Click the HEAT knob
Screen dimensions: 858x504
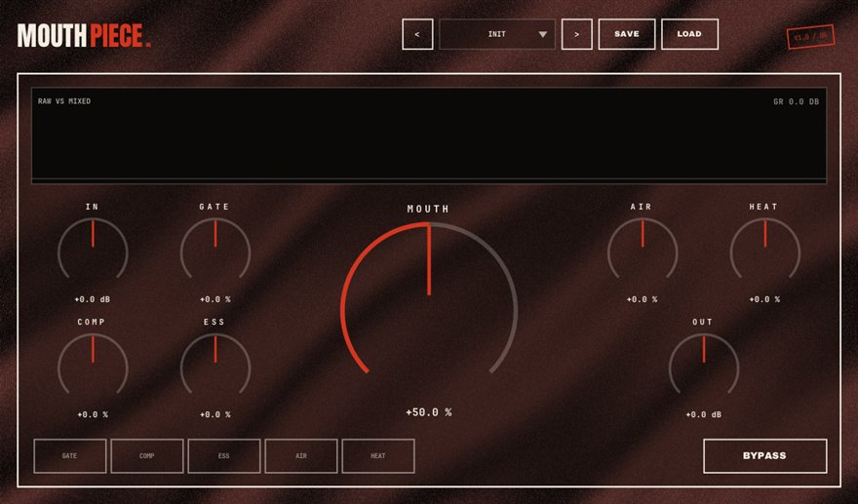point(765,251)
